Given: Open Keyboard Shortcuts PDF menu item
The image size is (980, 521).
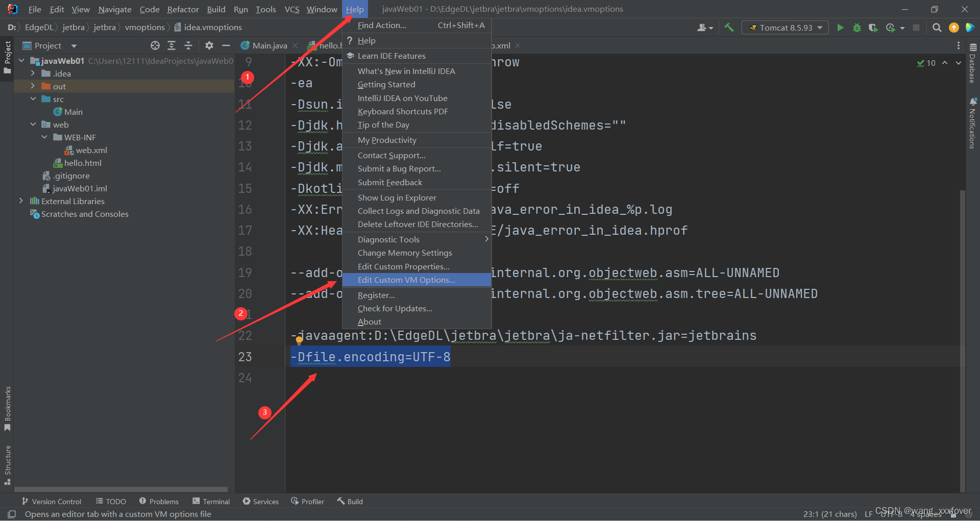Looking at the screenshot, I should [x=416, y=111].
